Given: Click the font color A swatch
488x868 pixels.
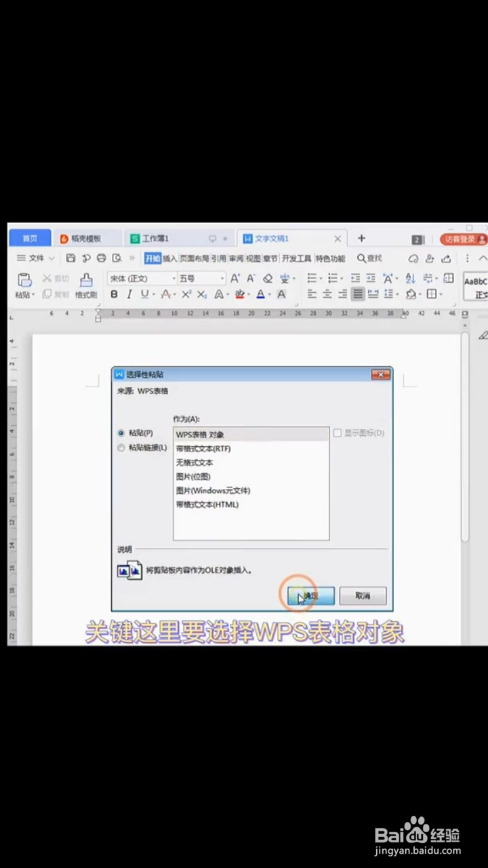Looking at the screenshot, I should [260, 294].
